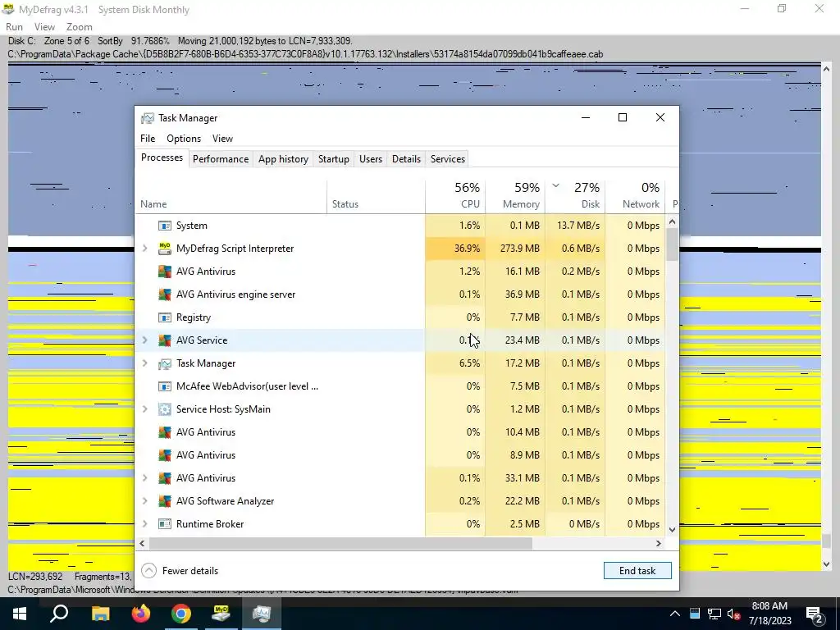840x630 pixels.
Task: Open MyDefrag Zoom menu
Action: (80, 27)
